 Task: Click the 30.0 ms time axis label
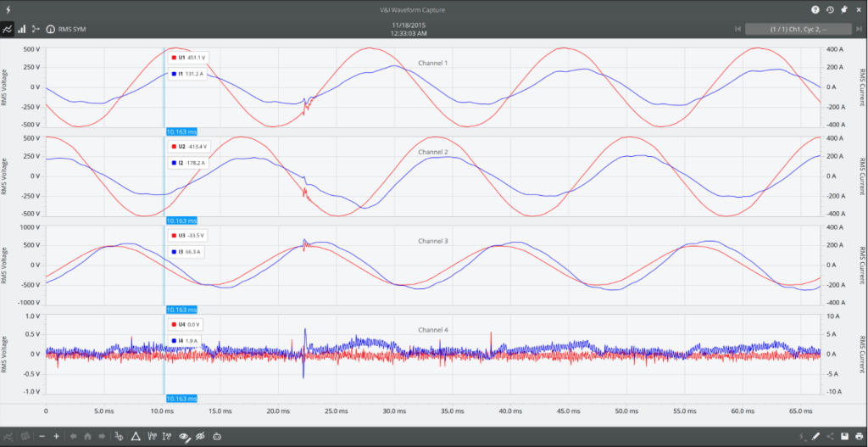point(393,411)
